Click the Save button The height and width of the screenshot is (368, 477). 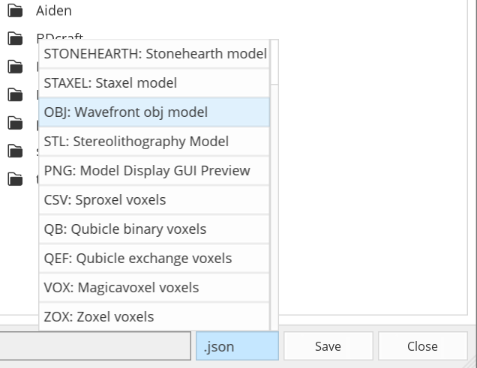(x=328, y=346)
